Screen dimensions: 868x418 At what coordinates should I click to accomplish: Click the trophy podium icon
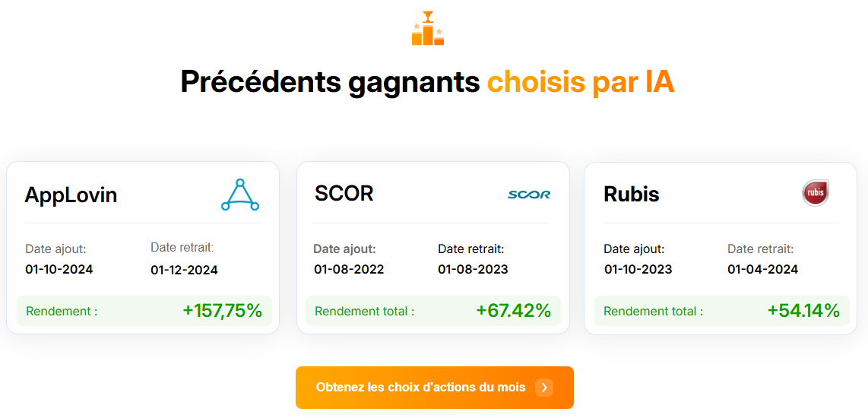pos(428,27)
